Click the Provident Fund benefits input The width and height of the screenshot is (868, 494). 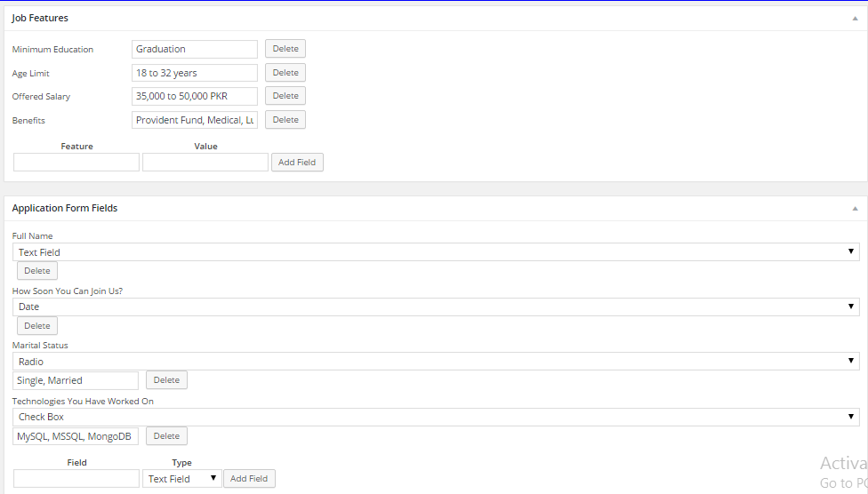pyautogui.click(x=194, y=120)
